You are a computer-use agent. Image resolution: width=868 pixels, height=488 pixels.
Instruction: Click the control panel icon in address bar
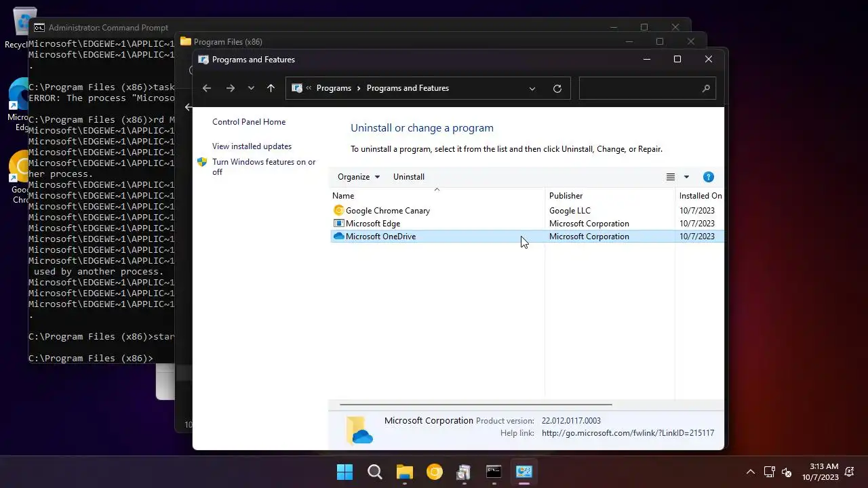[x=296, y=88]
